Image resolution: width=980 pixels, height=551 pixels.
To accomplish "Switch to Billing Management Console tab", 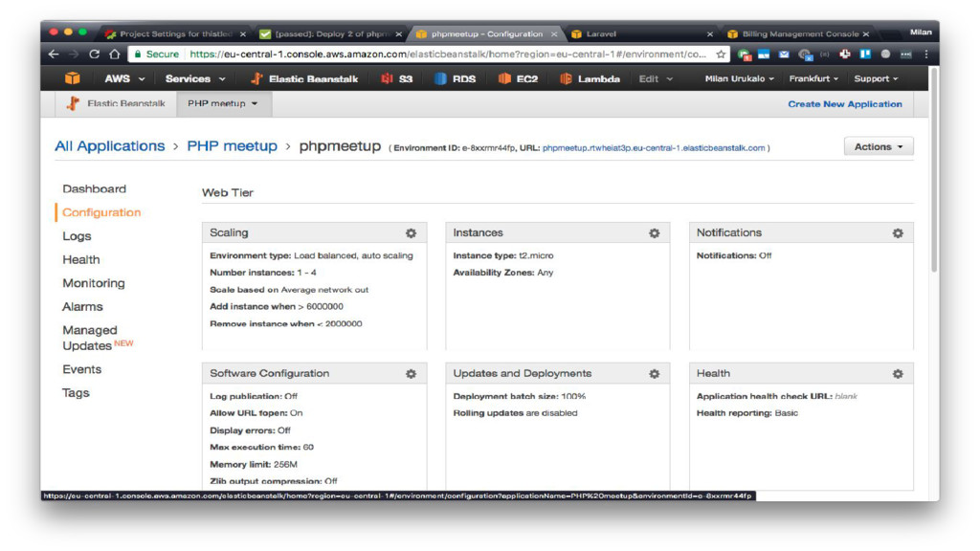I will [799, 34].
